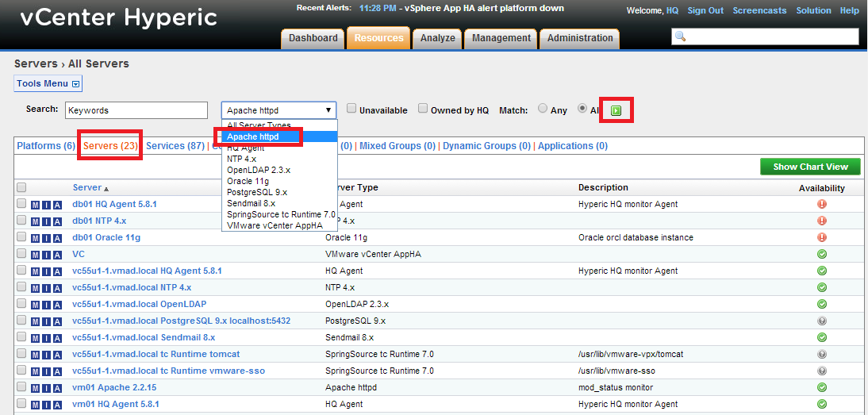Click the I icon for vc55u1-1 NTP 4.x

click(x=47, y=288)
